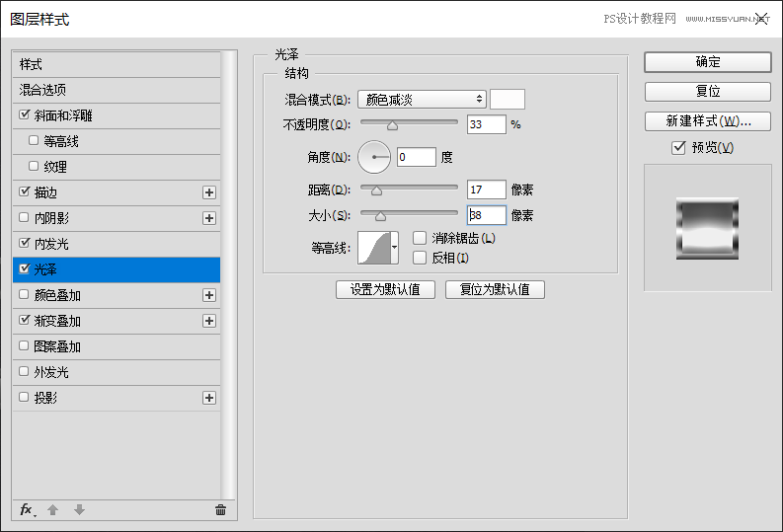Uncheck the 预览 checkbox
Viewport: 783px width, 532px height.
click(678, 148)
